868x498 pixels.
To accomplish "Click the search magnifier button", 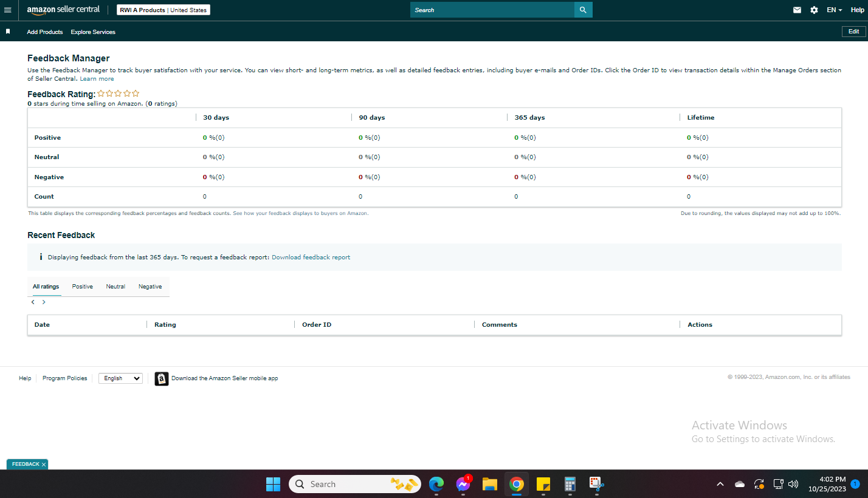I will click(583, 10).
